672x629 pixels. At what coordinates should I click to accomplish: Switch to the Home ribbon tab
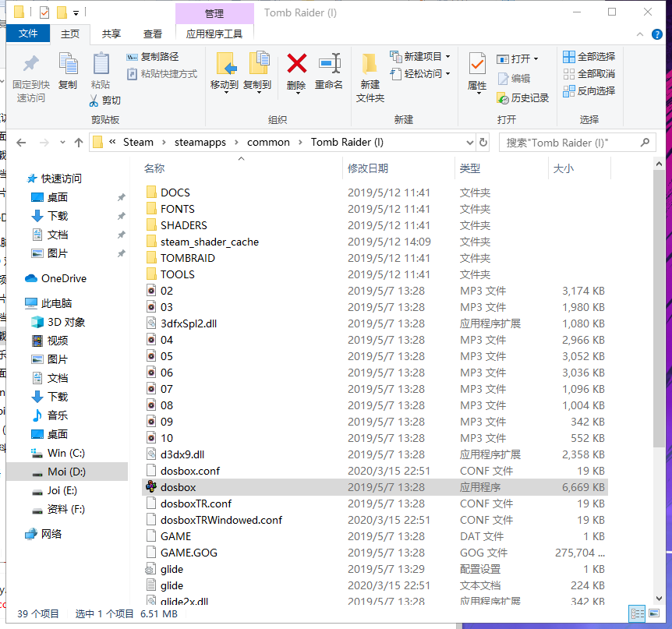coord(70,34)
